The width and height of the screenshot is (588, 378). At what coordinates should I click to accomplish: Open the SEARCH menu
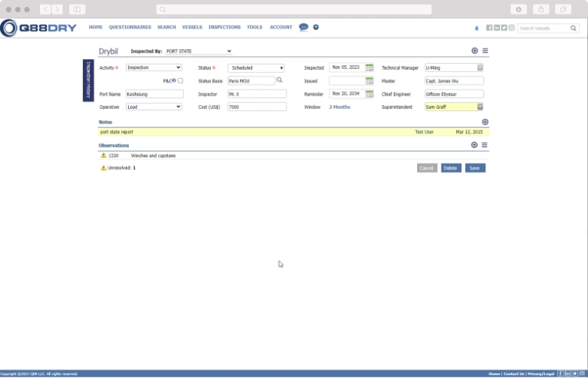166,27
